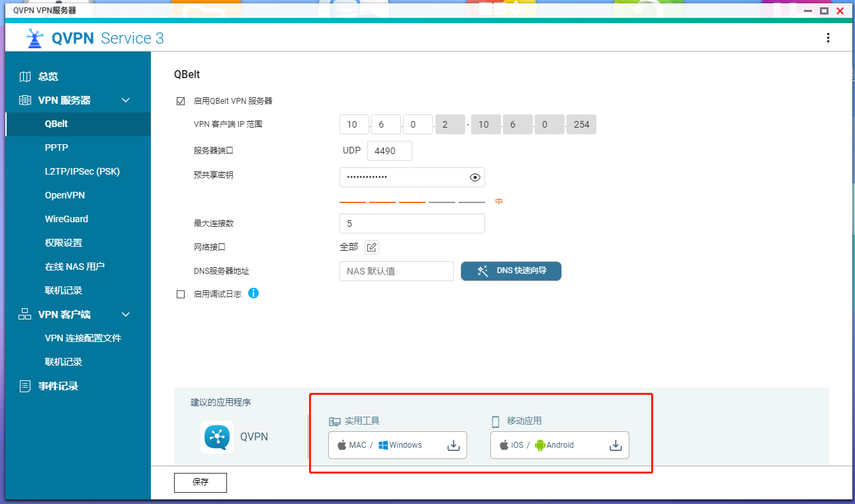The image size is (855, 504).
Task: Click the password strength indicator bar
Action: tap(412, 202)
